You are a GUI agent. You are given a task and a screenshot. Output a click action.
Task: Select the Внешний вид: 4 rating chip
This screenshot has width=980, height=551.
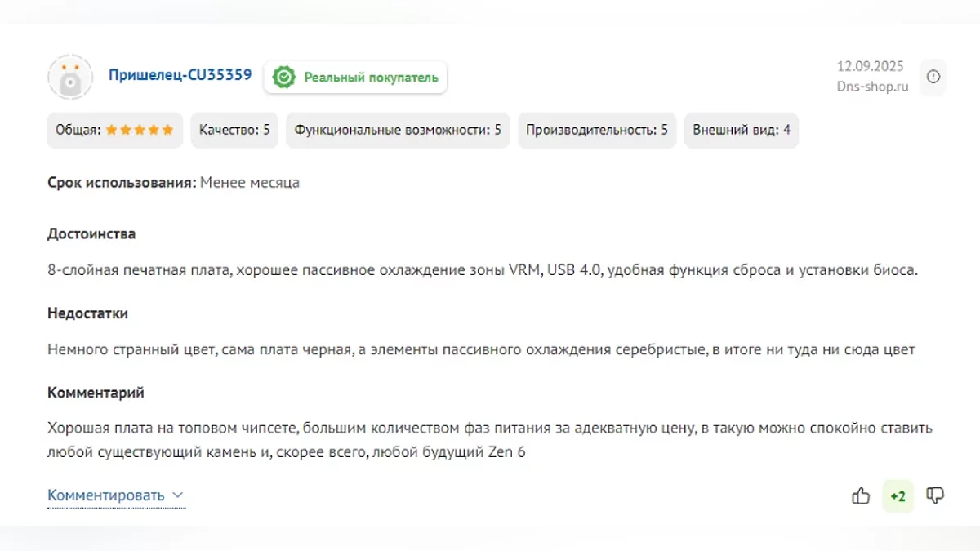[741, 130]
